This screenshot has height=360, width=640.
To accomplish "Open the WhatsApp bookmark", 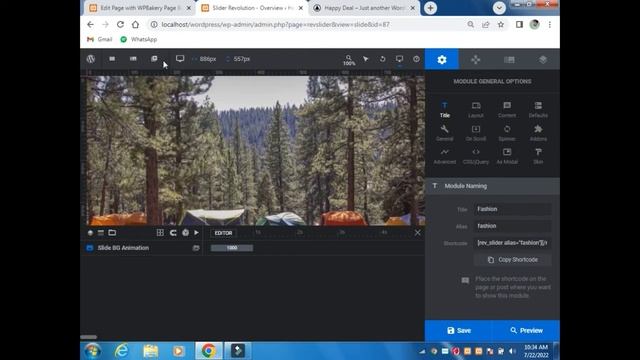I will 139,40.
